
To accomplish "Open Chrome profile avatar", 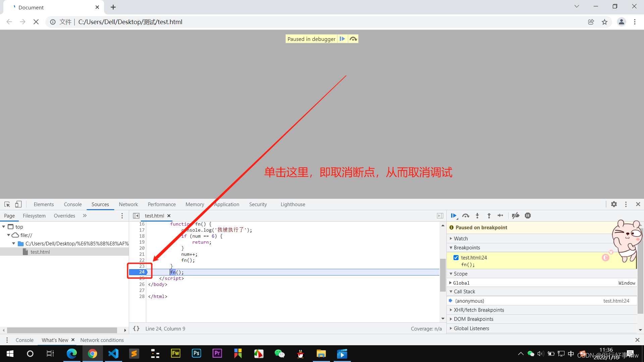I will coord(622,22).
